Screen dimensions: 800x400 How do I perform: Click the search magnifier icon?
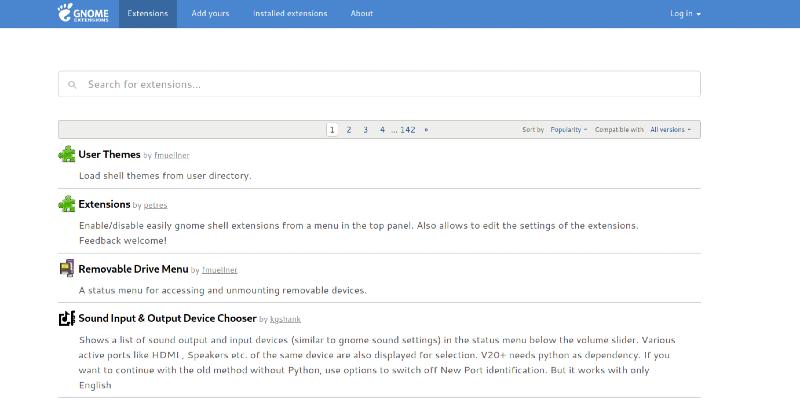pyautogui.click(x=72, y=85)
